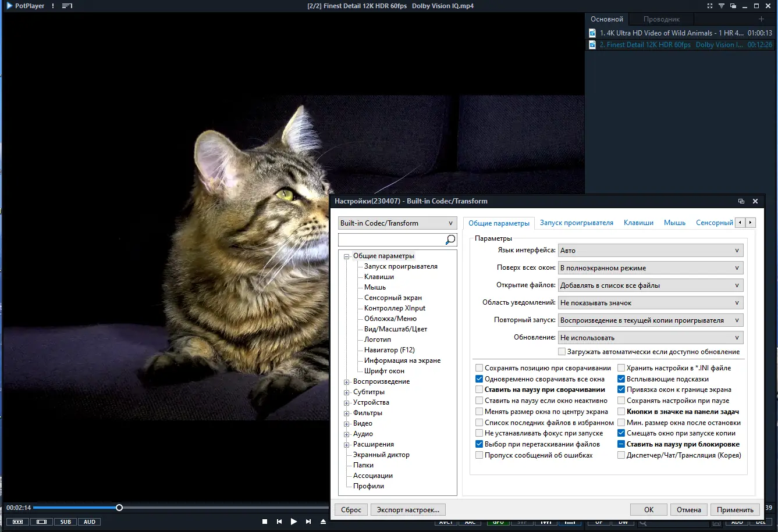778x532 pixels.
Task: Click the "Применить" apply button
Action: click(735, 510)
